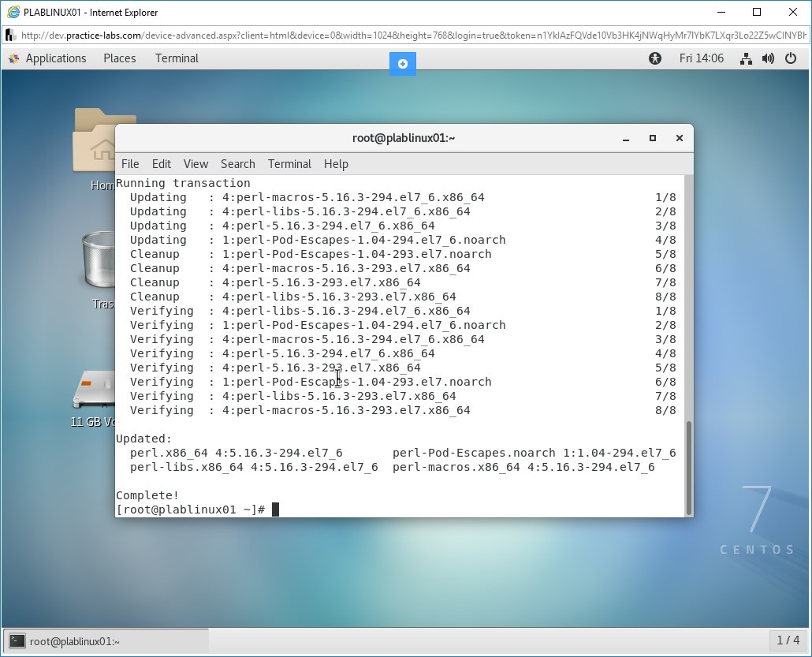The image size is (812, 657).
Task: Open the Help menu of the terminal
Action: [x=336, y=164]
